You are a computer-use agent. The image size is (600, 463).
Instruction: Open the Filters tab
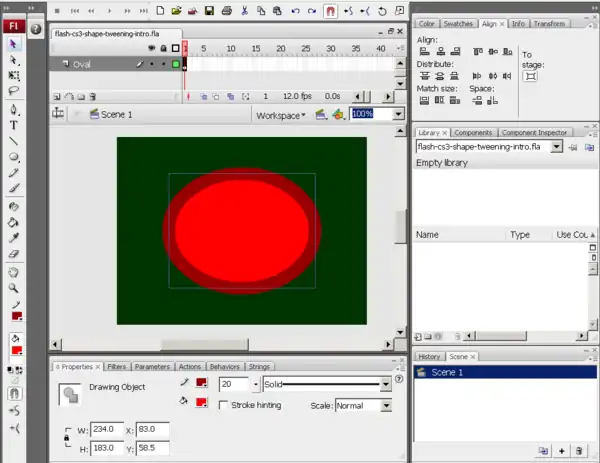tap(117, 367)
